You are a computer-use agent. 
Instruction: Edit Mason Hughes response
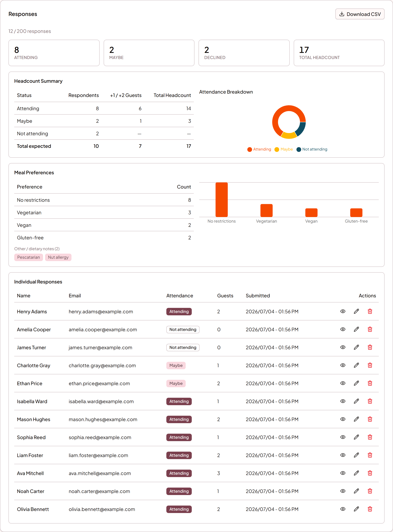coord(356,419)
